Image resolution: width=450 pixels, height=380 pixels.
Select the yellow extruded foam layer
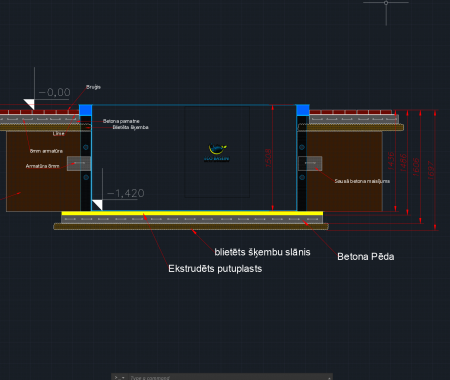pyautogui.click(x=192, y=213)
